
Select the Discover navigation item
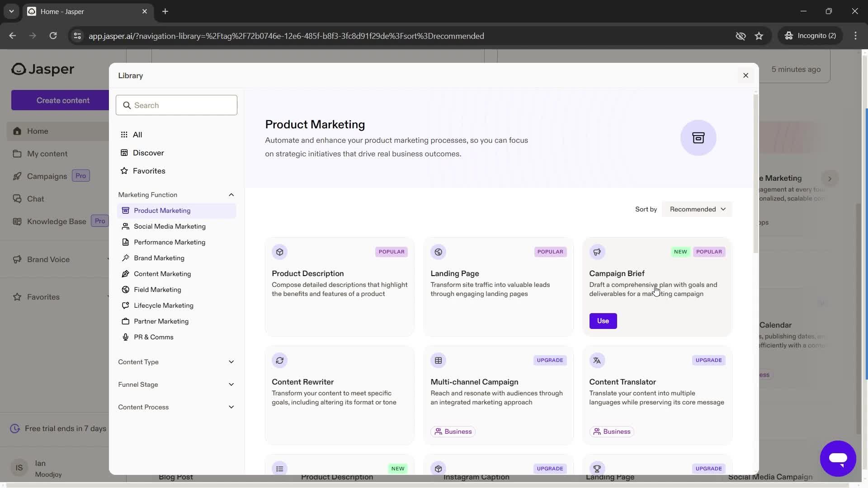tap(148, 153)
